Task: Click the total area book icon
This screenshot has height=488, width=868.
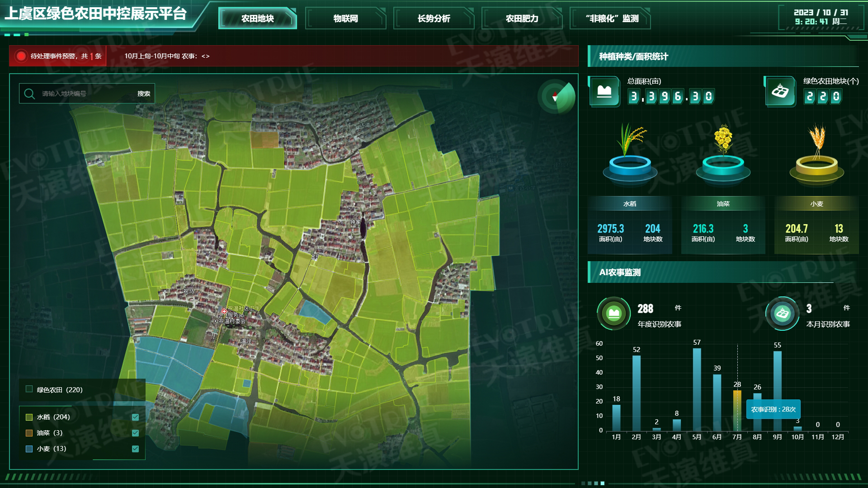Action: 604,92
